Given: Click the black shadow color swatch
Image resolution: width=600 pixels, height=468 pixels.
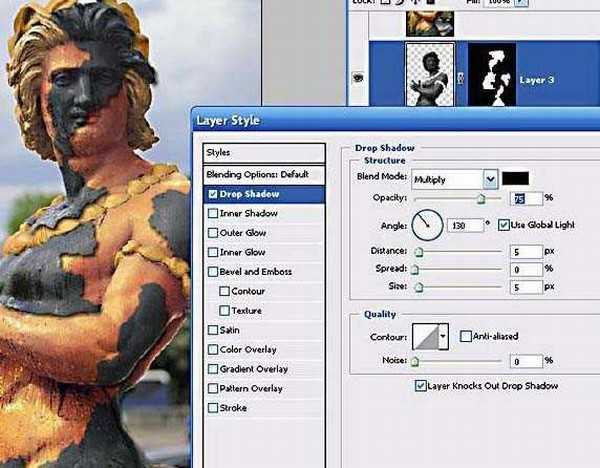Looking at the screenshot, I should 516,178.
